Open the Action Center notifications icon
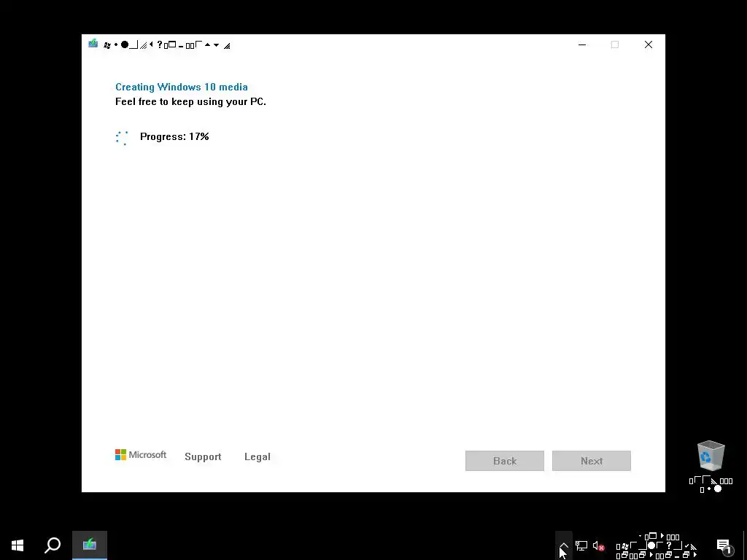 tap(724, 545)
